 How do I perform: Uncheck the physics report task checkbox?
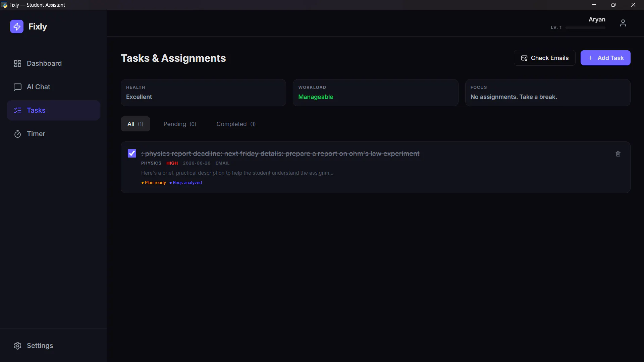point(132,153)
